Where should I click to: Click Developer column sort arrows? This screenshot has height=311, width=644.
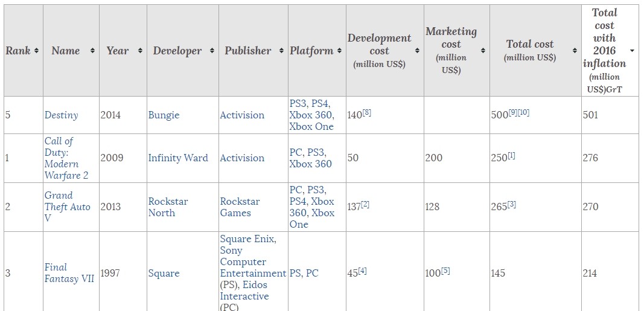[212, 51]
